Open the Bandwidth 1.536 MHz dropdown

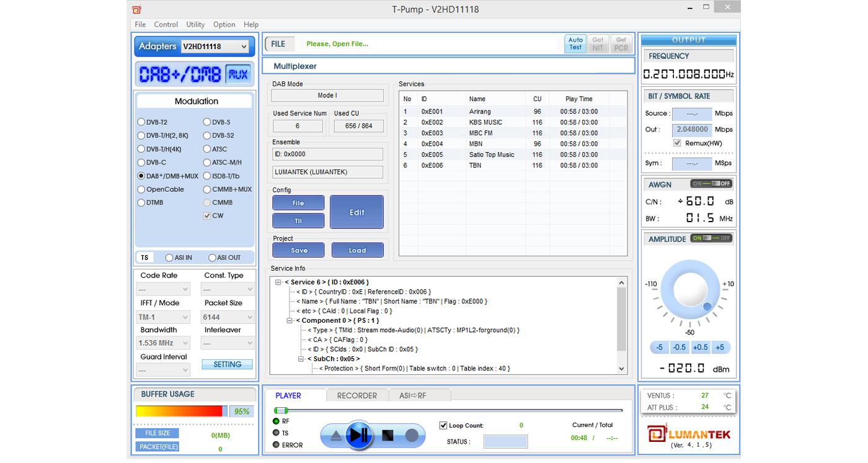click(x=163, y=343)
